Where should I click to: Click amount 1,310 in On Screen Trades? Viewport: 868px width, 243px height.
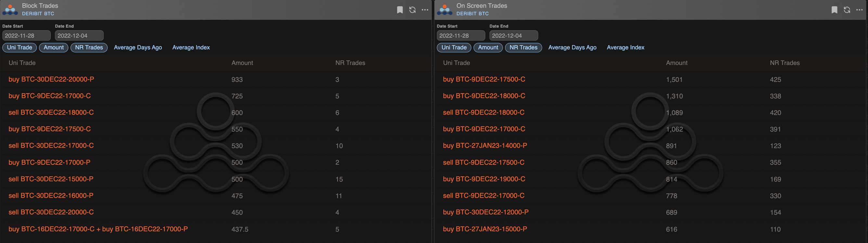(x=674, y=96)
